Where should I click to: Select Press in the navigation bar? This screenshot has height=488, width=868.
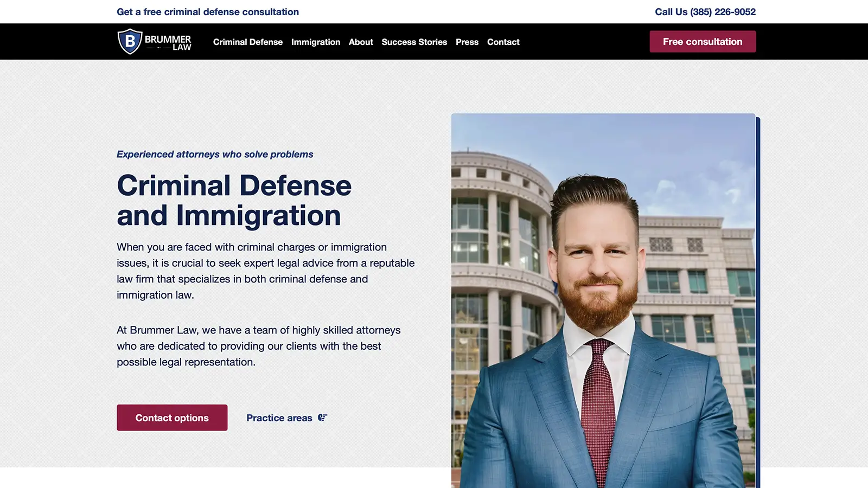click(467, 42)
